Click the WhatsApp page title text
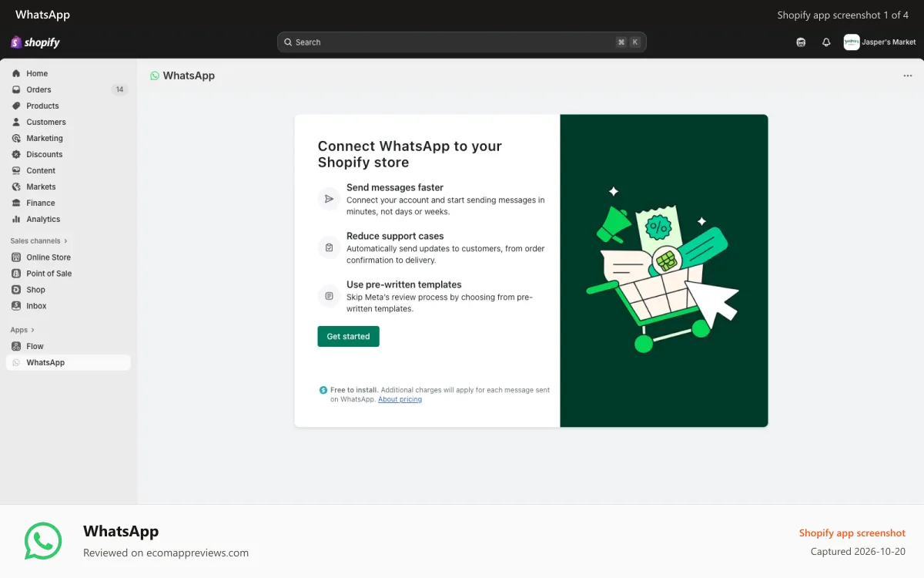 189,76
